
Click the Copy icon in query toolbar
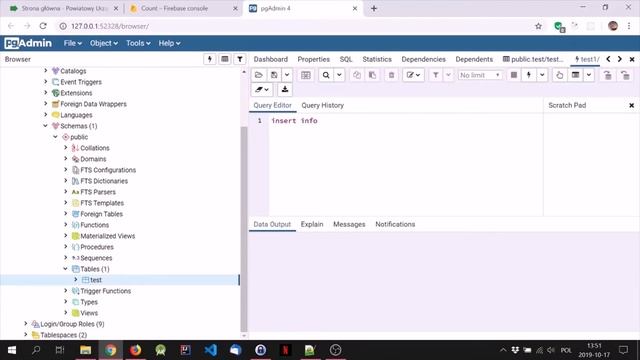coord(357,75)
